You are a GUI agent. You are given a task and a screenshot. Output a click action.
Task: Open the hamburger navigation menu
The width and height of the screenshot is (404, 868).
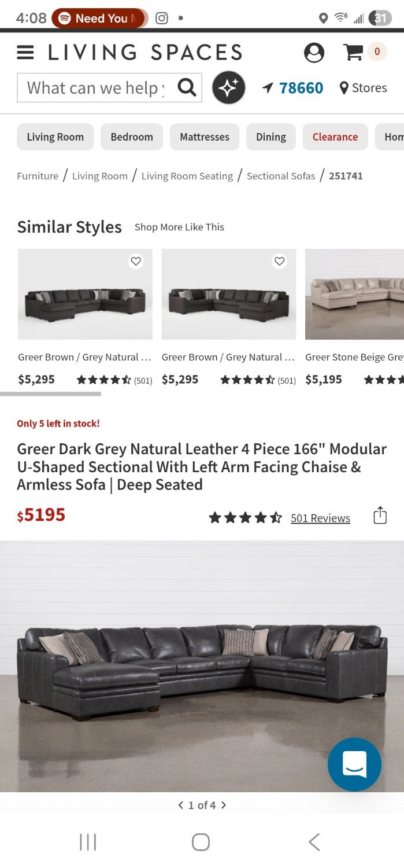24,52
